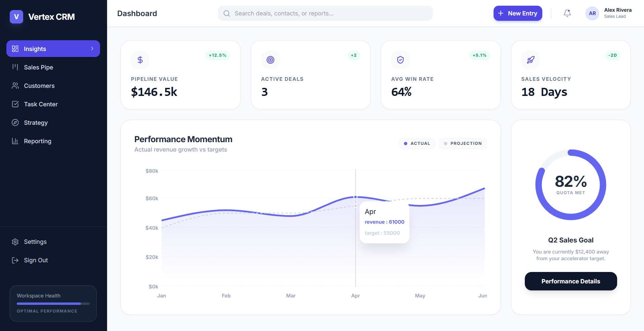This screenshot has width=644, height=331.
Task: Click the target icon on Active Deals
Action: coord(270,60)
